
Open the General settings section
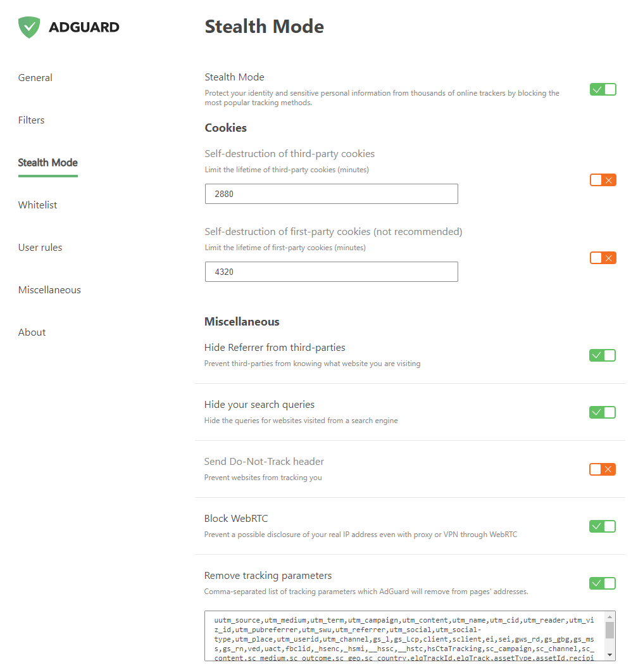(x=35, y=78)
